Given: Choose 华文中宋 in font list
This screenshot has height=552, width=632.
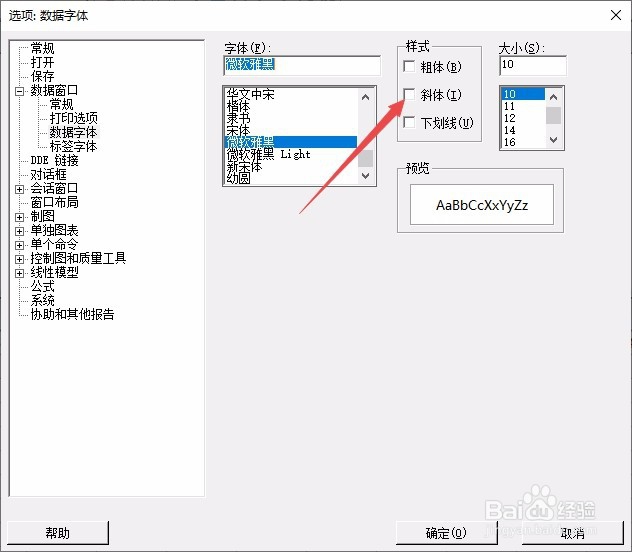Looking at the screenshot, I should tap(290, 94).
